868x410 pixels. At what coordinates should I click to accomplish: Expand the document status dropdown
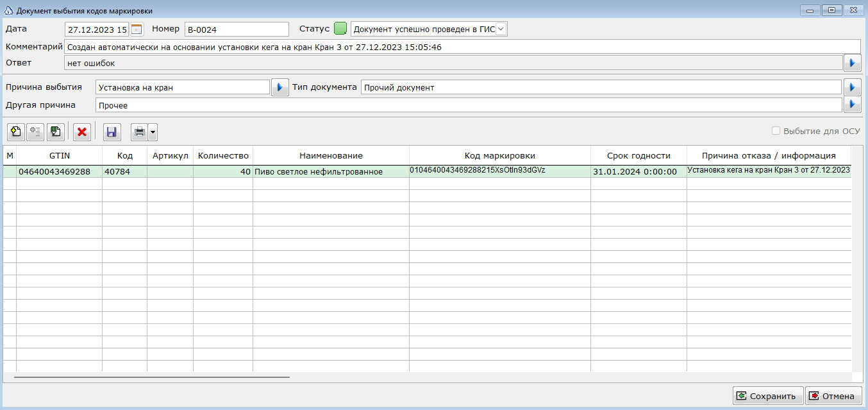pos(501,29)
